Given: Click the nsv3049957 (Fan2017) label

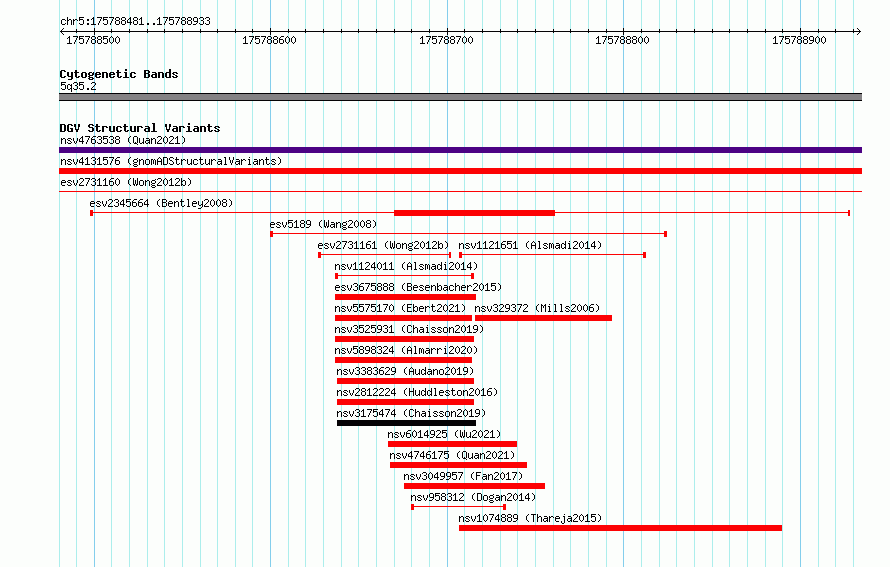Looking at the screenshot, I should pyautogui.click(x=463, y=476).
